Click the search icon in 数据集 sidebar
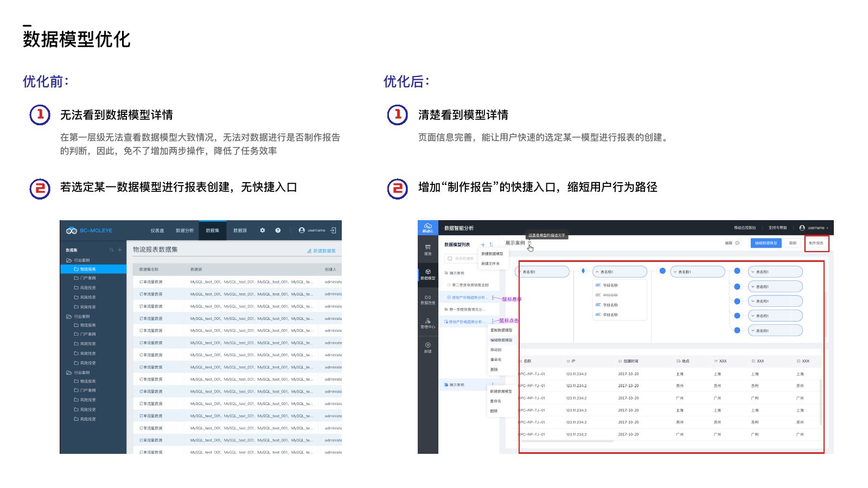Screen dimensions: 868x488 click(112, 250)
